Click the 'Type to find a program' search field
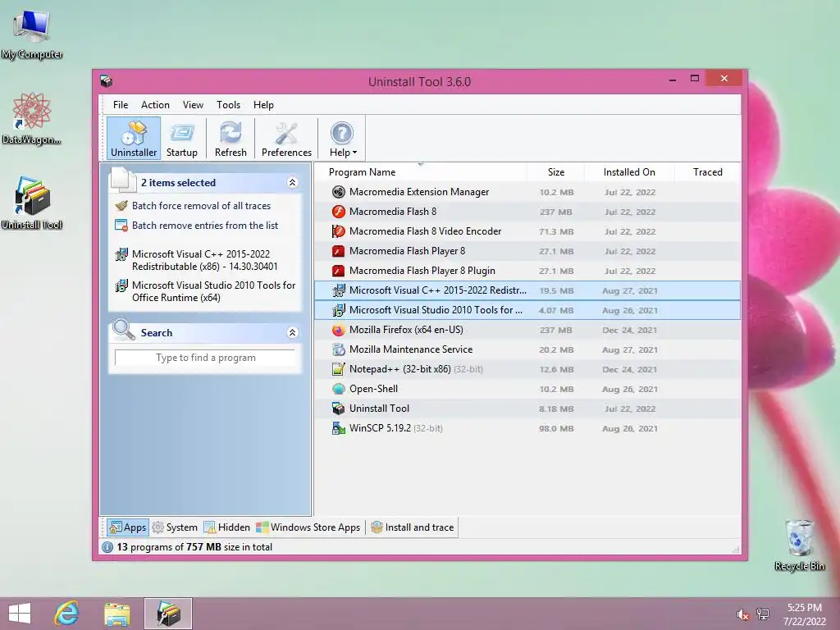Viewport: 840px width, 630px height. coord(205,358)
